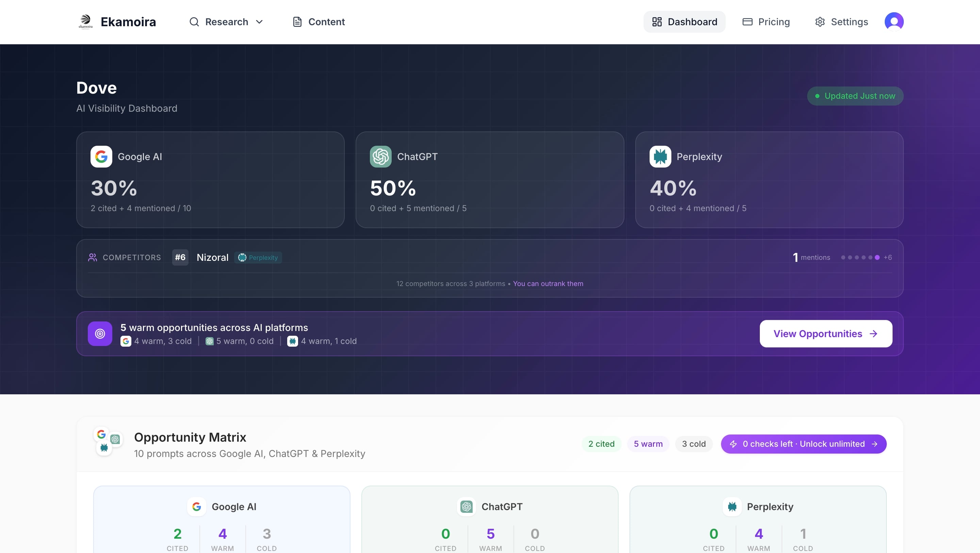Click the Unlock unlimited upgrade button
980x553 pixels.
pos(803,444)
